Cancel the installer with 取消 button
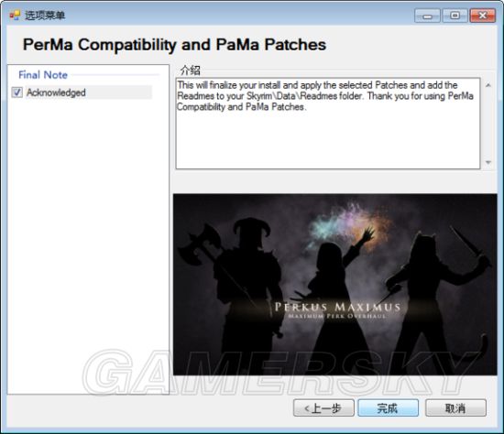504x434 pixels. (455, 408)
